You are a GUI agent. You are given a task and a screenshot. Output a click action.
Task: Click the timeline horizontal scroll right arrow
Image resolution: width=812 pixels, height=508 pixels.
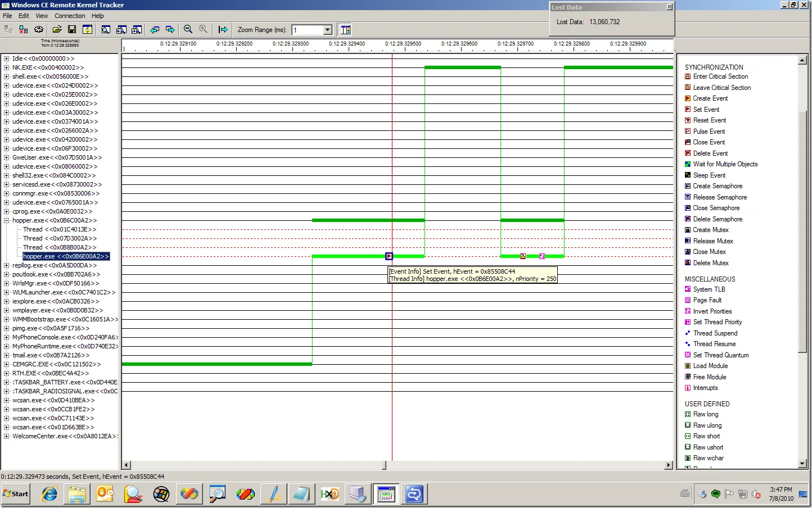669,465
